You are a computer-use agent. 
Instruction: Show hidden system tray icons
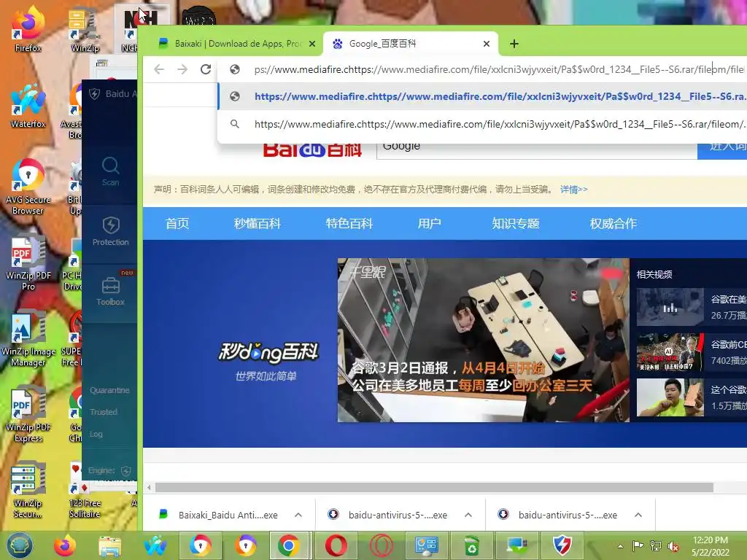620,546
